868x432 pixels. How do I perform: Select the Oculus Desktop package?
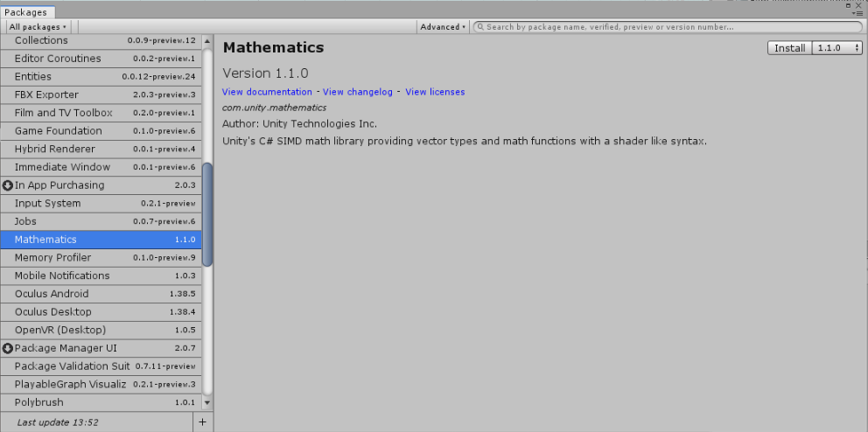click(101, 312)
